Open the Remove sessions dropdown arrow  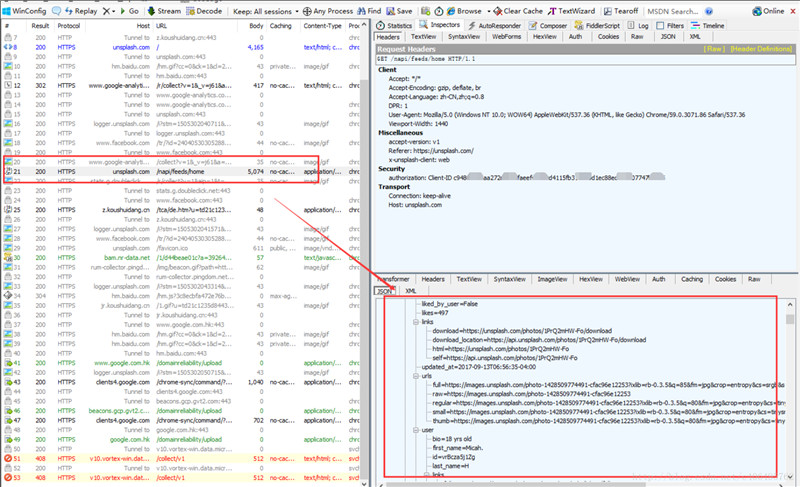(x=113, y=11)
